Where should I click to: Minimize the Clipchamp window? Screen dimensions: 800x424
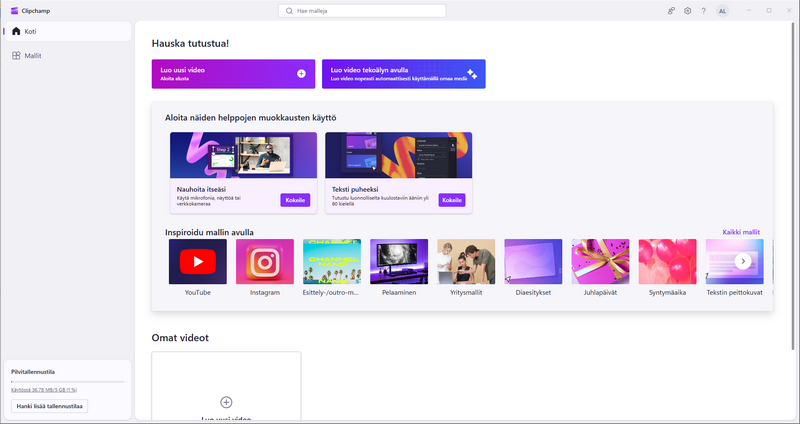point(749,11)
